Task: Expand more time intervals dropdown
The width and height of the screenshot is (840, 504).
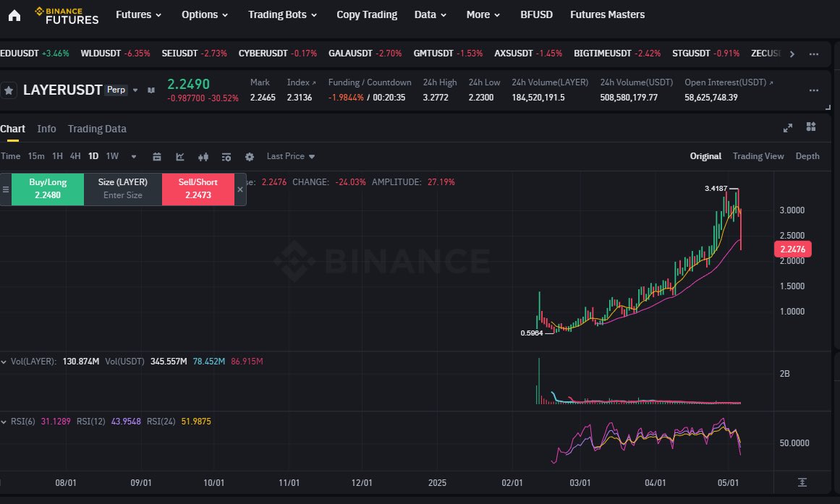Action: click(x=134, y=156)
